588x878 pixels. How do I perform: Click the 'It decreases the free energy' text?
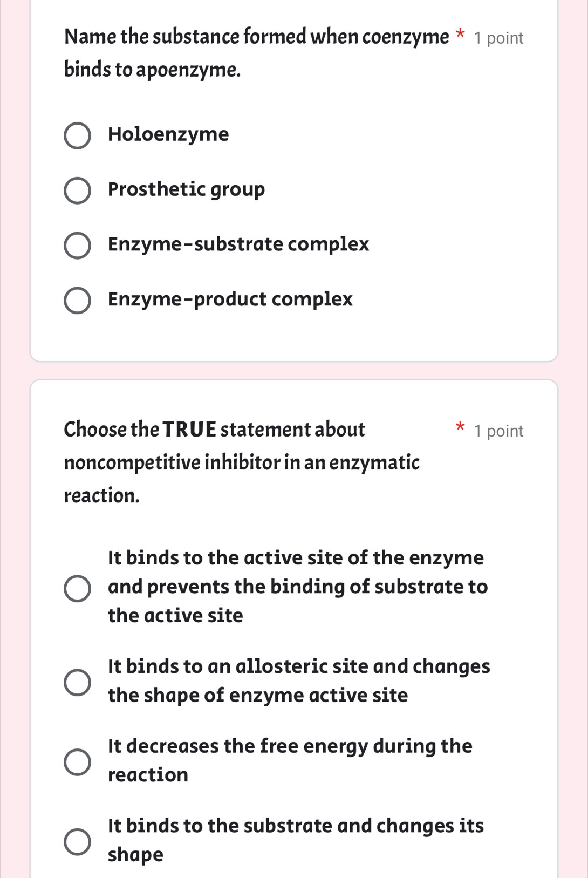(290, 746)
